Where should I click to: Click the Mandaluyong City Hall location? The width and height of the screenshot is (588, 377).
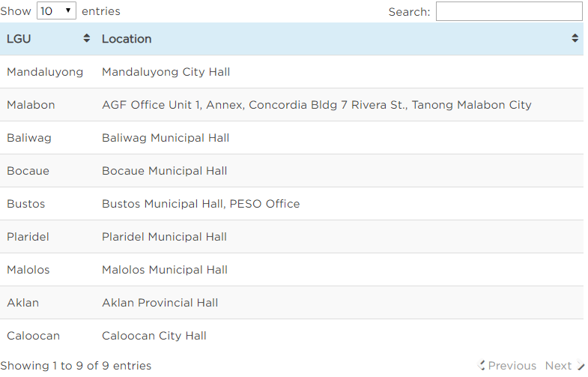coord(166,72)
